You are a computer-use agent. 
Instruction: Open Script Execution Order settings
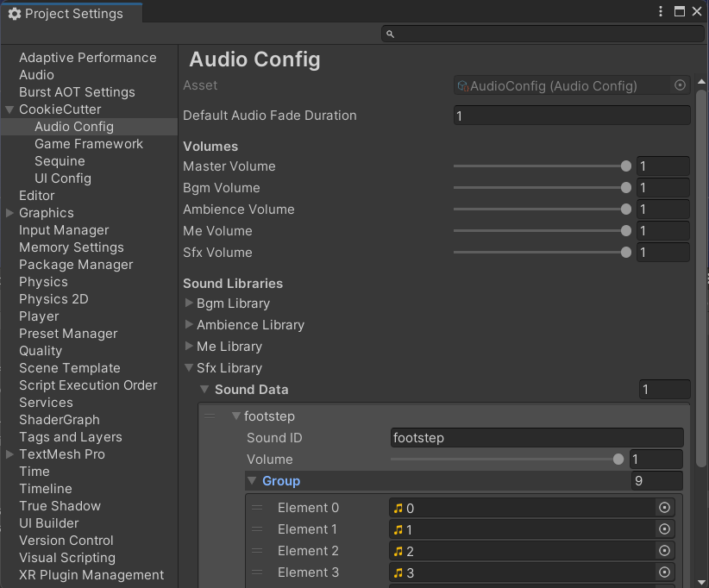88,385
